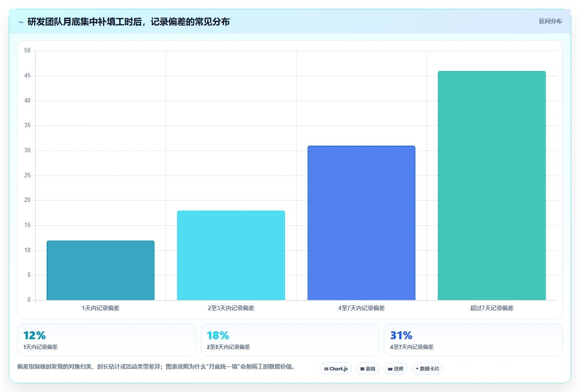
Task: Select the 18% data card
Action: (x=290, y=340)
